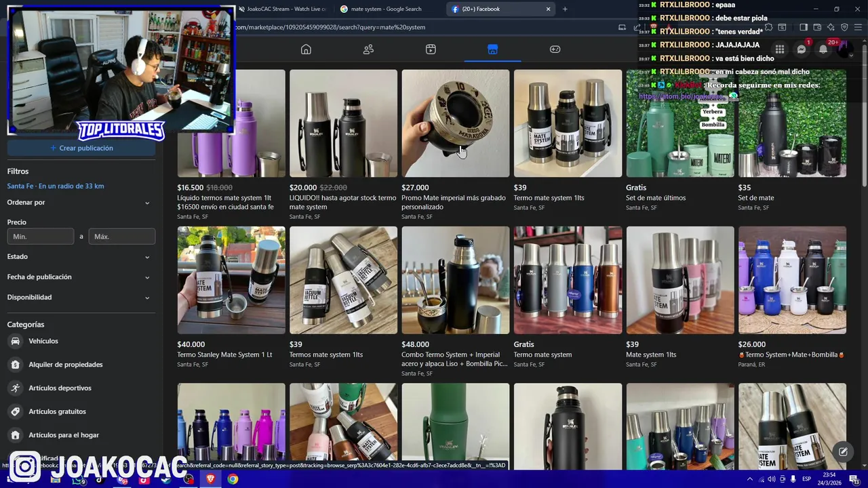Open Brave Wallet icon

tap(817, 27)
